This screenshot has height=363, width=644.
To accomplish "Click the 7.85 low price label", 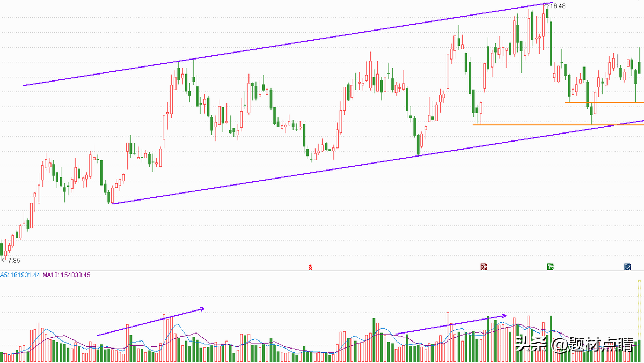I will [x=12, y=260].
